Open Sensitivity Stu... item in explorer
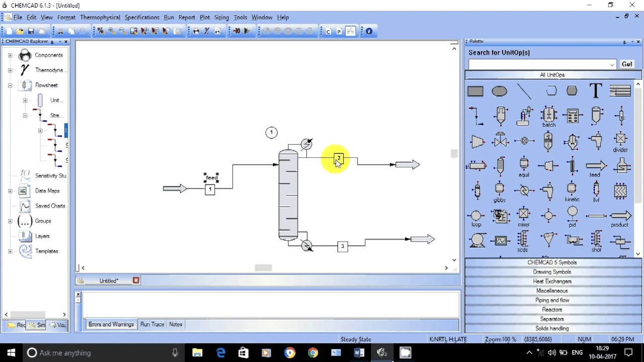644x362 pixels. (51, 176)
